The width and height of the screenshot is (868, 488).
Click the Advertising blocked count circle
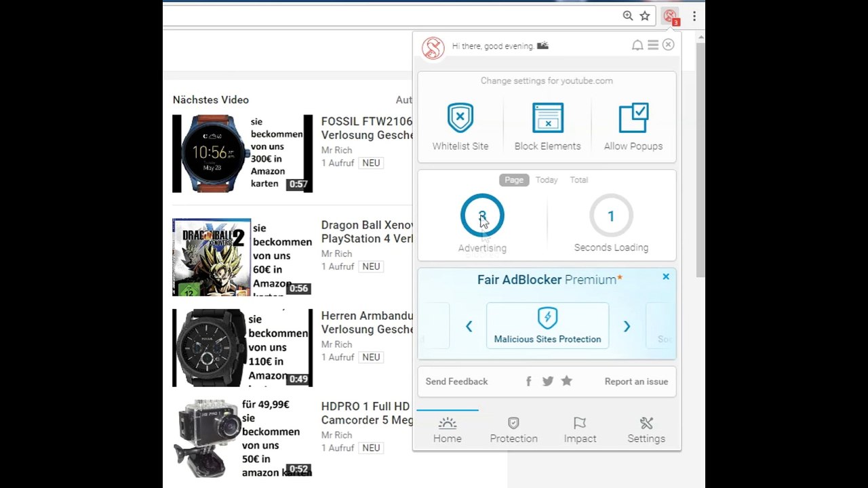[482, 216]
